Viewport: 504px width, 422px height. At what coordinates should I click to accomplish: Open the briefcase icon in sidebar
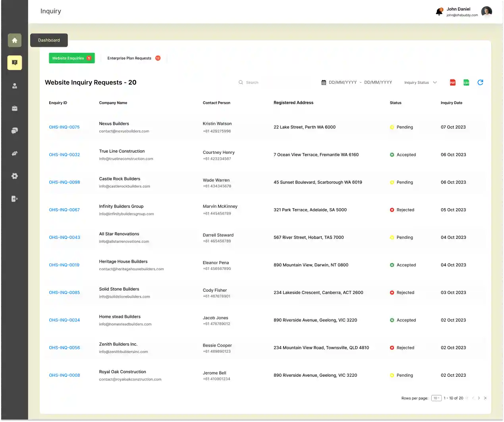click(x=15, y=108)
